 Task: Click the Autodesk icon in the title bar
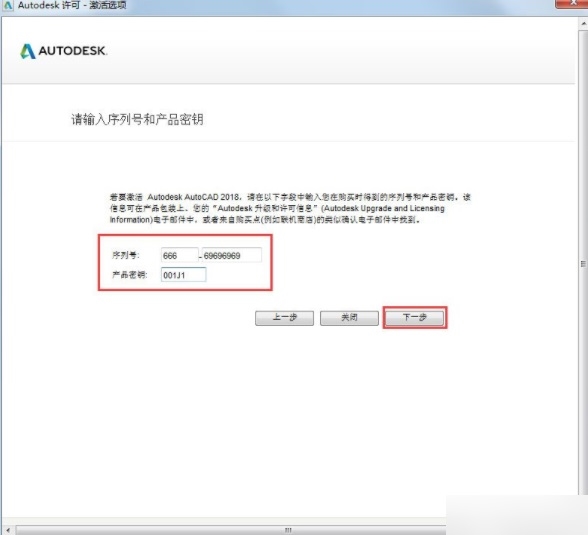[x=7, y=5]
